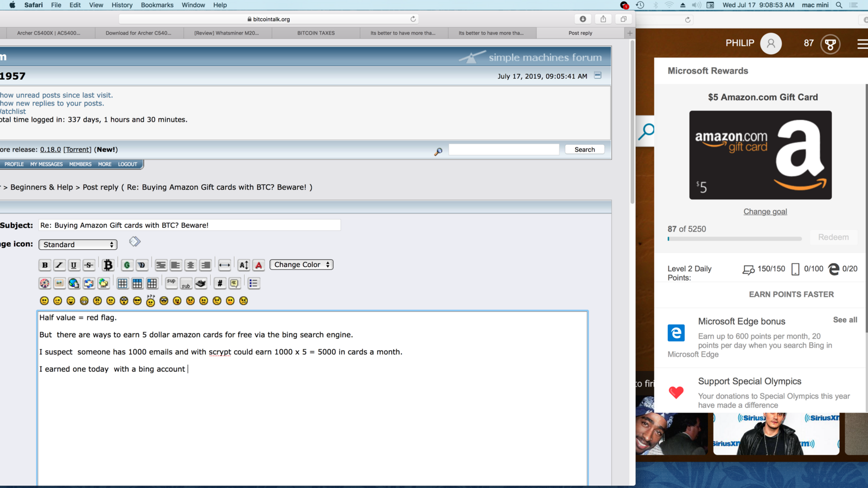
Task: Insert a code block using the hash icon
Action: point(220,283)
